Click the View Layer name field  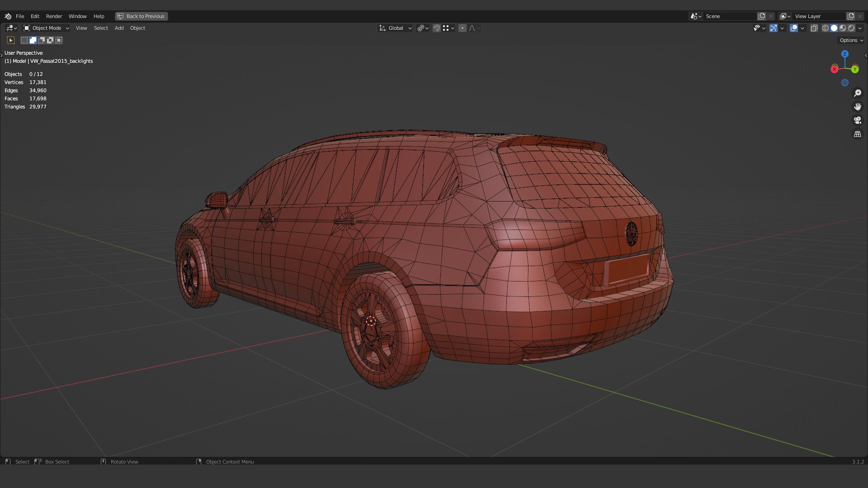point(819,16)
